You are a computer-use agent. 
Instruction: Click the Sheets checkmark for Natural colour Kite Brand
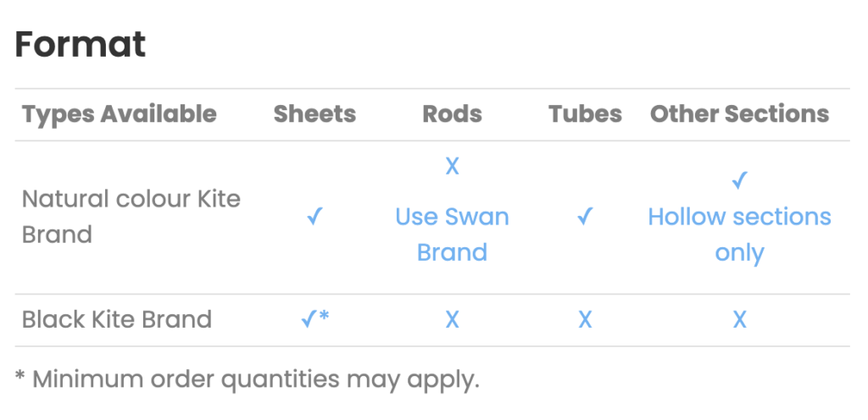click(x=315, y=217)
